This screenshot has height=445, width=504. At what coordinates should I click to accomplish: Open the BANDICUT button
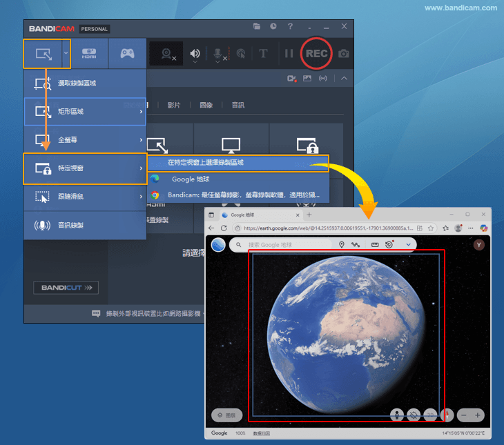point(66,288)
